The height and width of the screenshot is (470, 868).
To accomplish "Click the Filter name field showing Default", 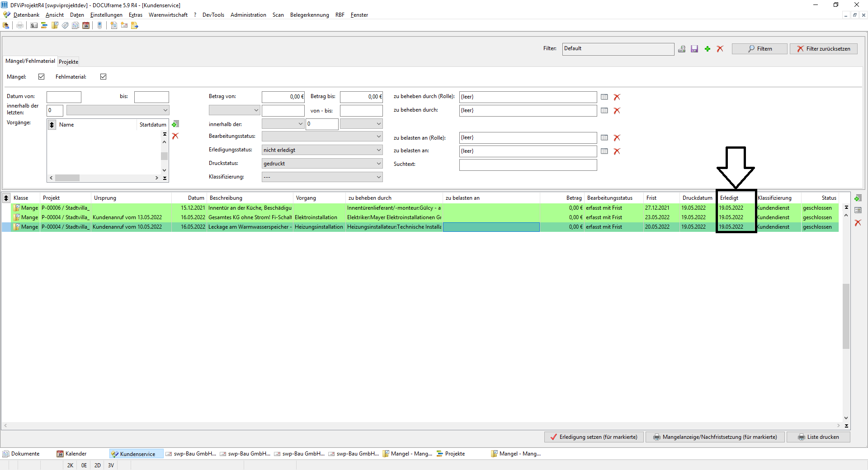I will click(x=618, y=49).
